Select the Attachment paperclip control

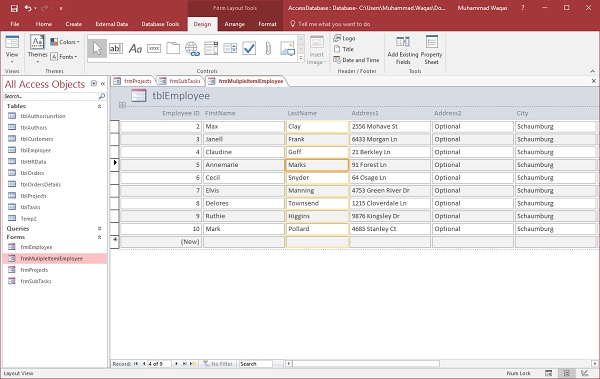[268, 49]
